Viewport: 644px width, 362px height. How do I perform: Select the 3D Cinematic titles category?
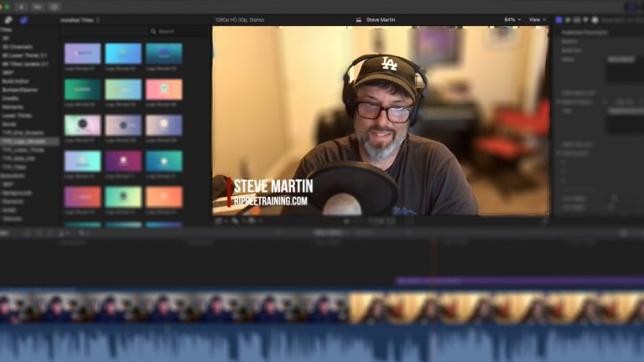pos(18,47)
